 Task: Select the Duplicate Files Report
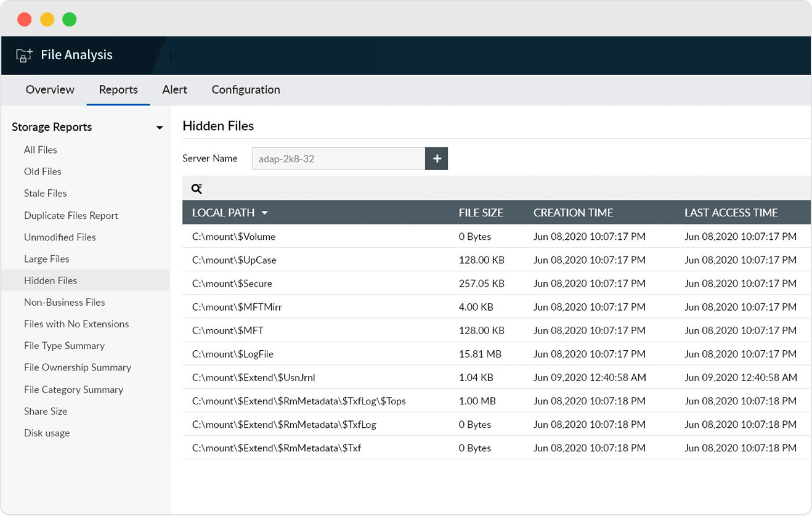point(71,215)
